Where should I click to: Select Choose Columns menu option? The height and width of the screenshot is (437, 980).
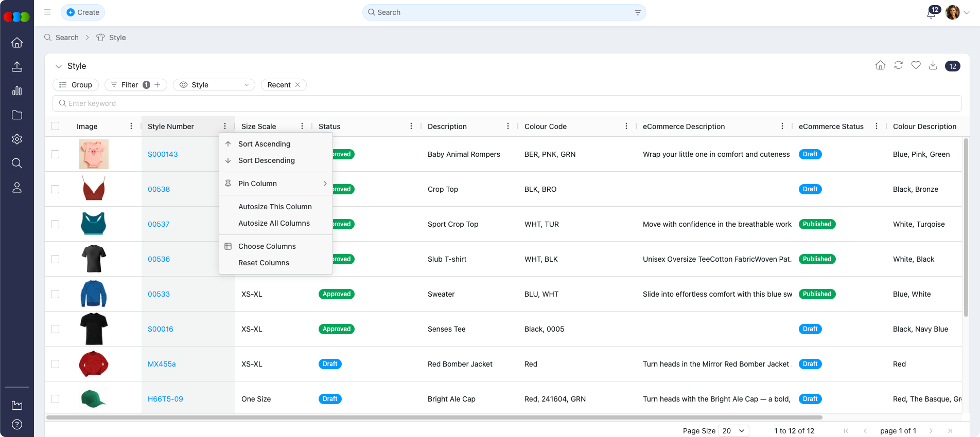tap(267, 246)
